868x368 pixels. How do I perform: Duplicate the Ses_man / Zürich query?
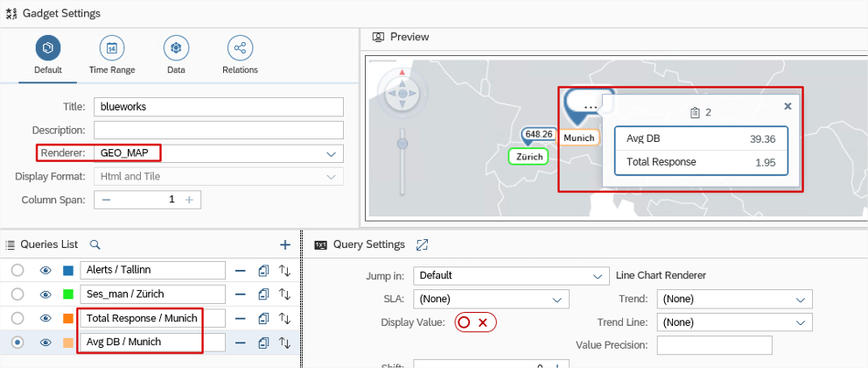tap(262, 294)
